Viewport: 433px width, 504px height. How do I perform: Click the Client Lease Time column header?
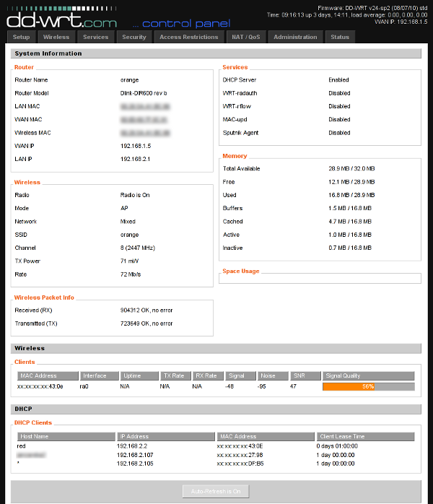click(365, 437)
